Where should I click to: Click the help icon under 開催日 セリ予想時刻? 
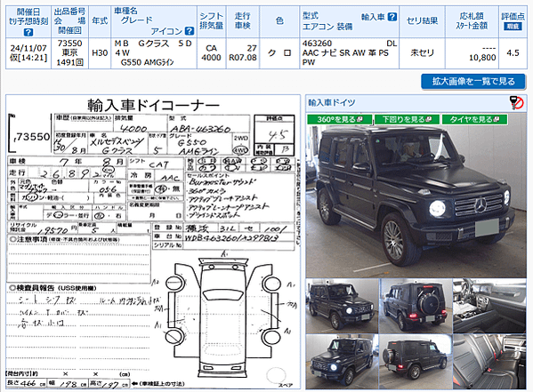[x=28, y=32]
